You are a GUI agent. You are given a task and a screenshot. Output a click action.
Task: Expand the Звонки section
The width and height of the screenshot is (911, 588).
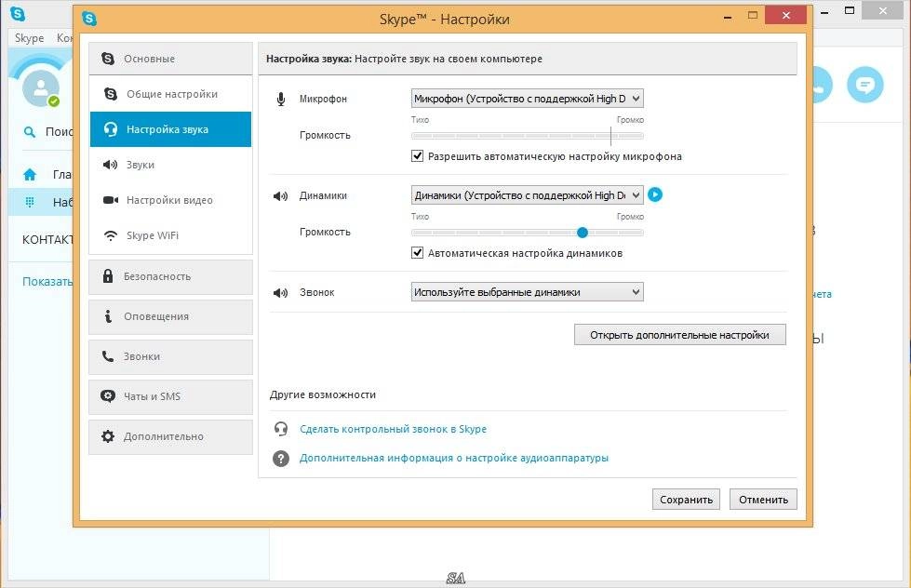170,356
